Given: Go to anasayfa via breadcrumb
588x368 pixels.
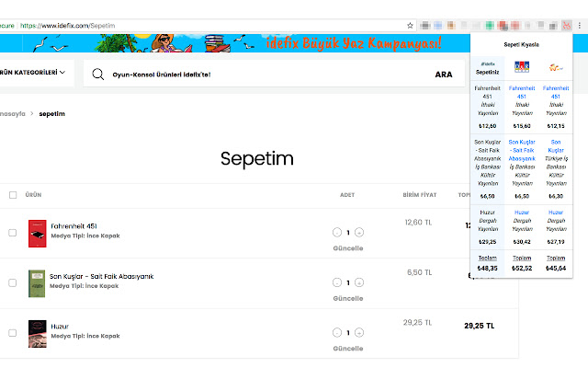Looking at the screenshot, I should pyautogui.click(x=13, y=114).
